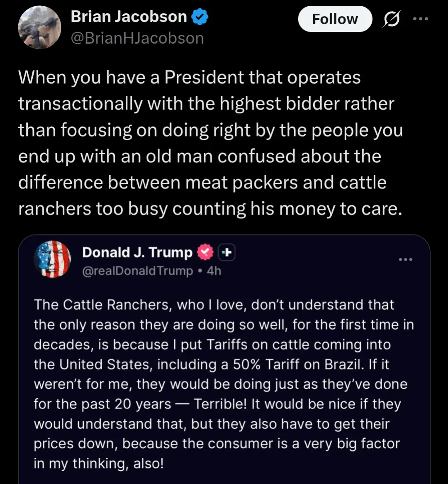Open the quoted post at "The Cattle Ranchers"

pos(104,305)
